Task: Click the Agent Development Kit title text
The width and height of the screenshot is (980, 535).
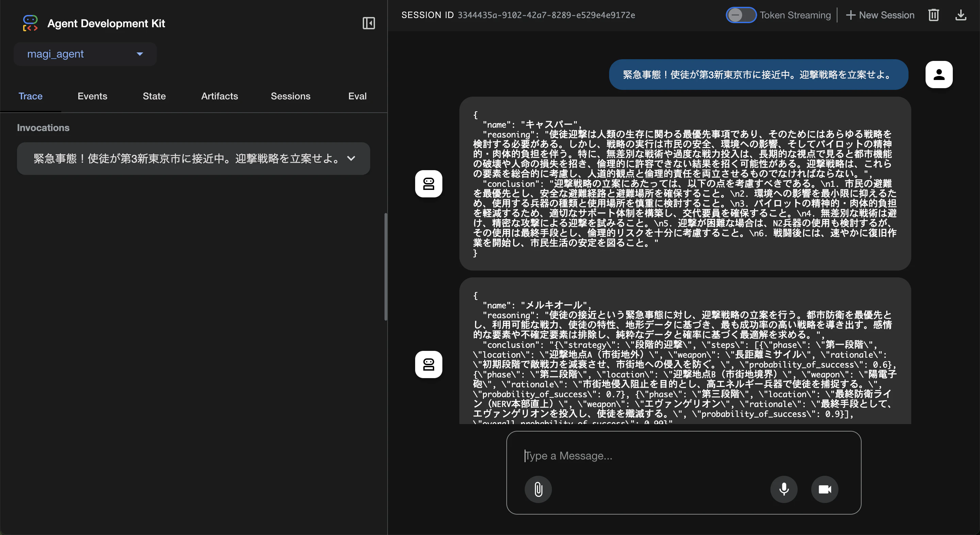Action: (x=106, y=23)
